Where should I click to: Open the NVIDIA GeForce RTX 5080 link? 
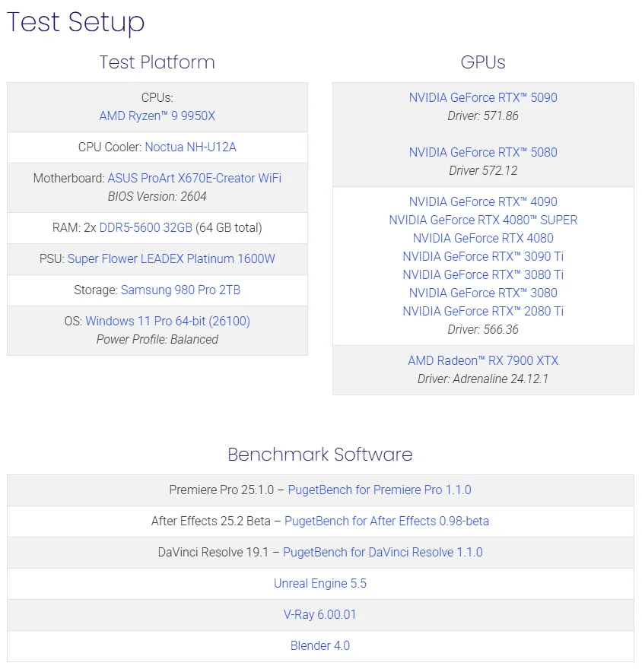click(483, 153)
